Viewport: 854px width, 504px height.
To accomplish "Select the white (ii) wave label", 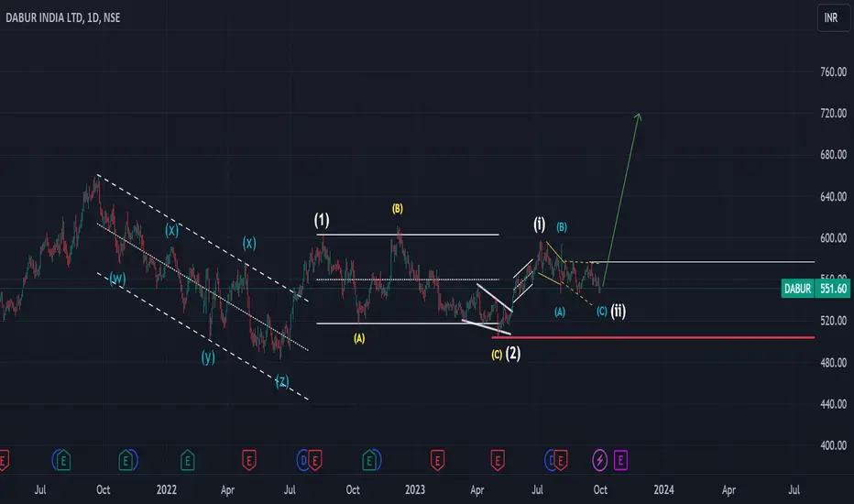I will click(619, 312).
